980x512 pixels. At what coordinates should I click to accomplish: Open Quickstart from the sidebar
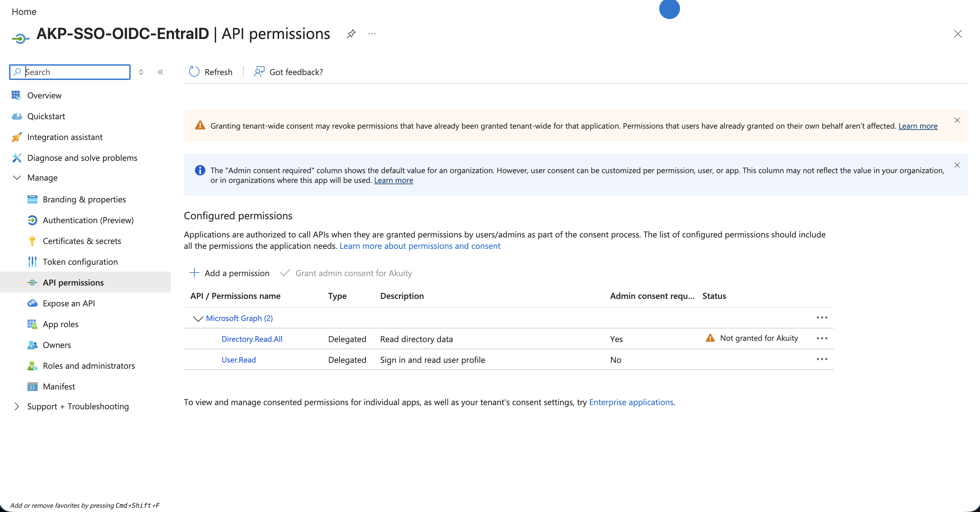46,116
